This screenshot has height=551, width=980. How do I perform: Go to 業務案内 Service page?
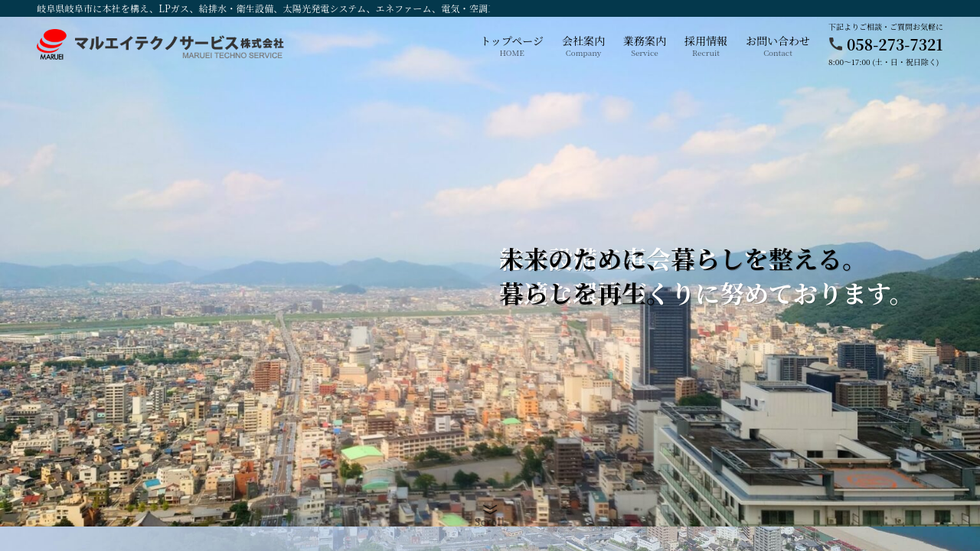tap(644, 46)
